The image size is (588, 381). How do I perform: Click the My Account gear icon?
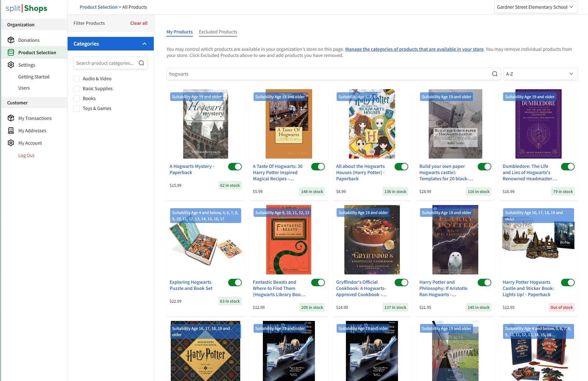11,143
